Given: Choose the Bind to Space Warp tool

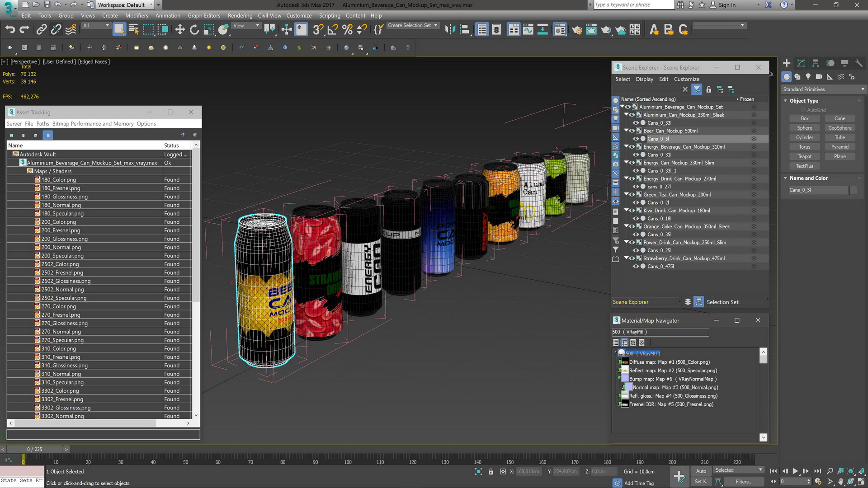Looking at the screenshot, I should (x=71, y=30).
